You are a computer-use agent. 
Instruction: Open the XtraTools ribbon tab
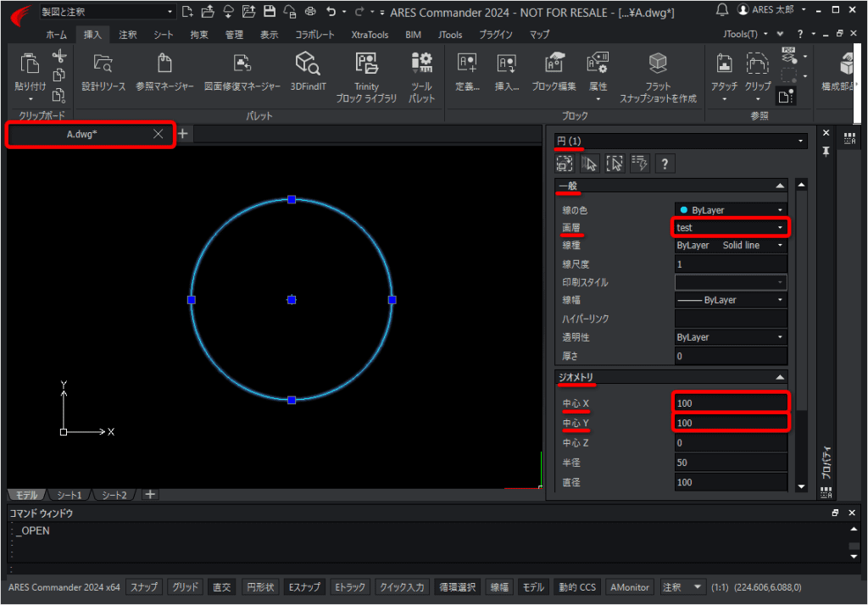point(370,35)
